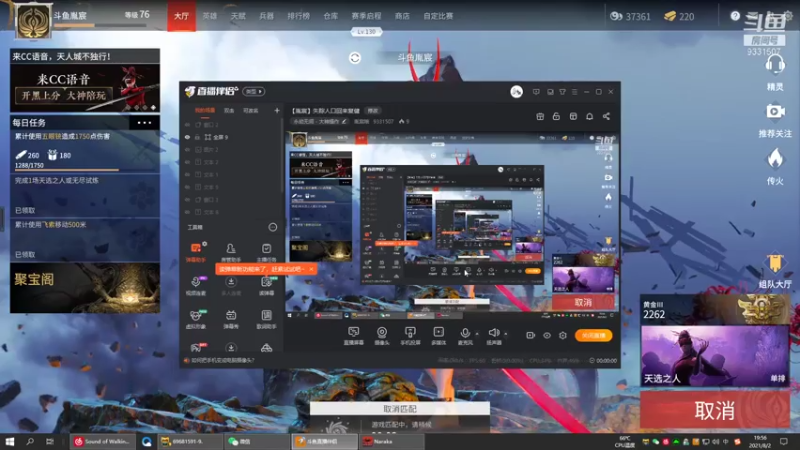The width and height of the screenshot is (800, 450).
Task: Click the gift box icon in stream header
Action: click(x=540, y=116)
